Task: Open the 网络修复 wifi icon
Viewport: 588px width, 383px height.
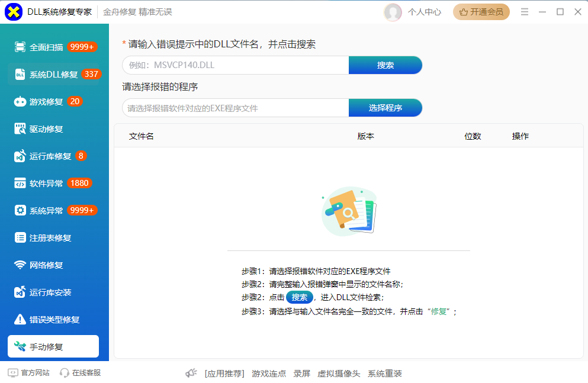Action: [x=20, y=265]
